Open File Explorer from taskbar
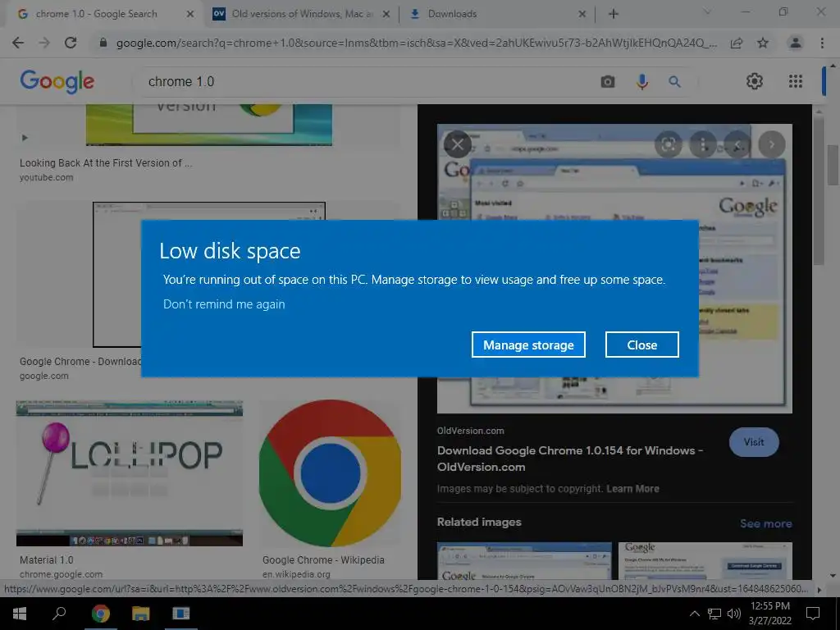The width and height of the screenshot is (840, 630). 140,614
